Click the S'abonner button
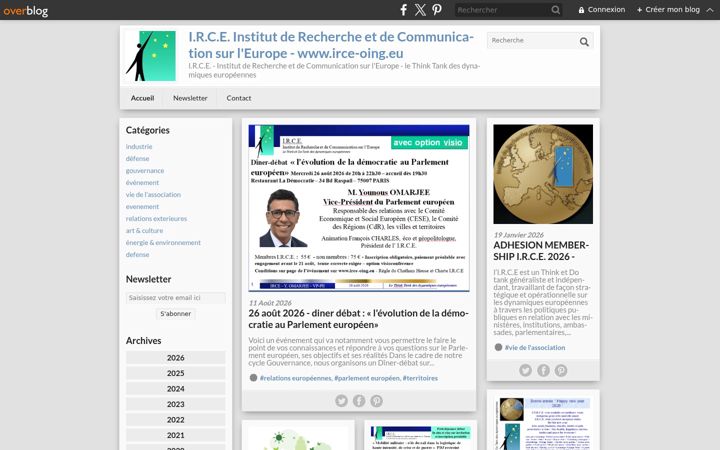The width and height of the screenshot is (720, 450). tap(176, 314)
